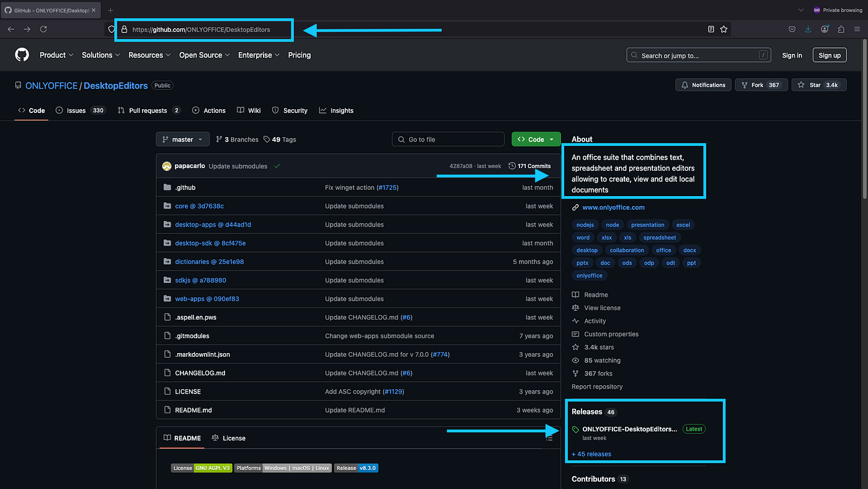The image size is (868, 489).
Task: Click the site information lock icon
Action: point(124,29)
